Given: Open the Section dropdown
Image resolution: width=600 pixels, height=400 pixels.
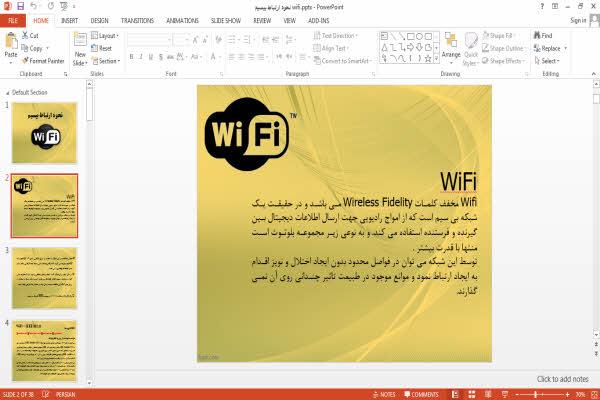Looking at the screenshot, I should coord(106,61).
